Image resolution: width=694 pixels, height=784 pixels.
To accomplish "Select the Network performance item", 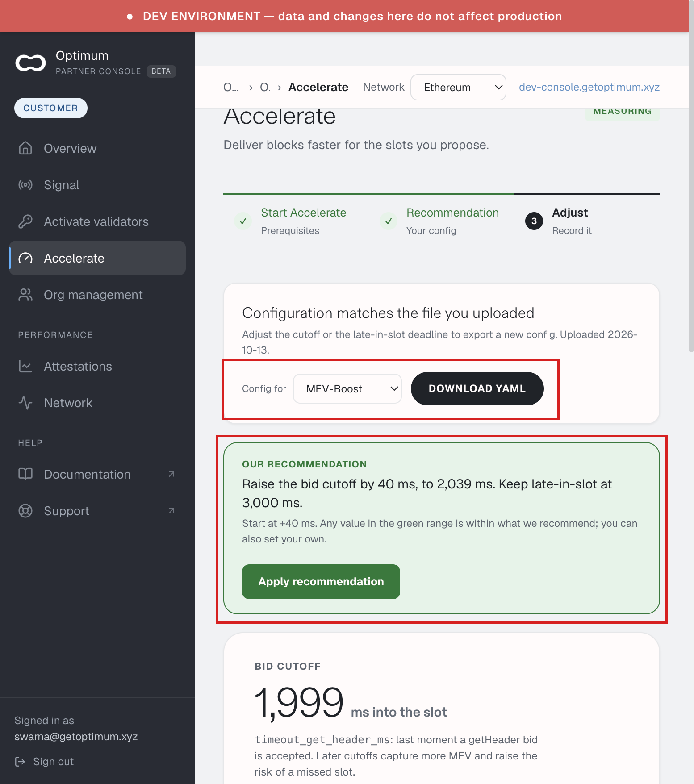I will point(97,403).
